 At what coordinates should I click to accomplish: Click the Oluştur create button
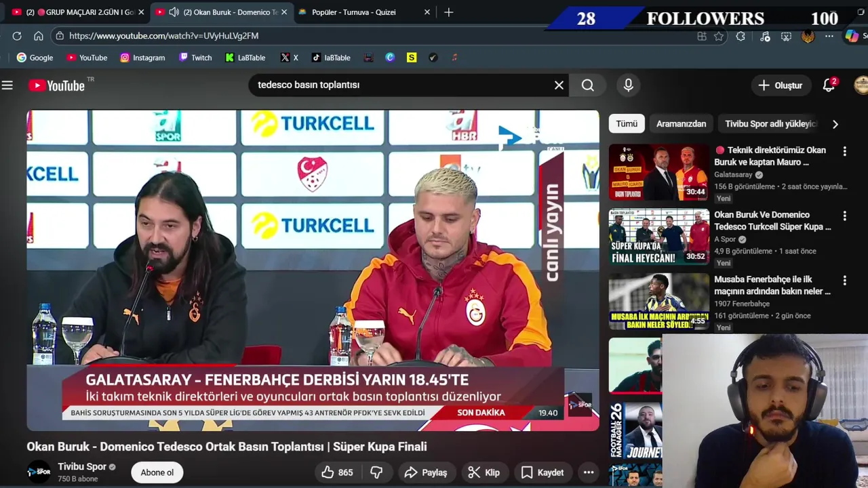point(781,85)
